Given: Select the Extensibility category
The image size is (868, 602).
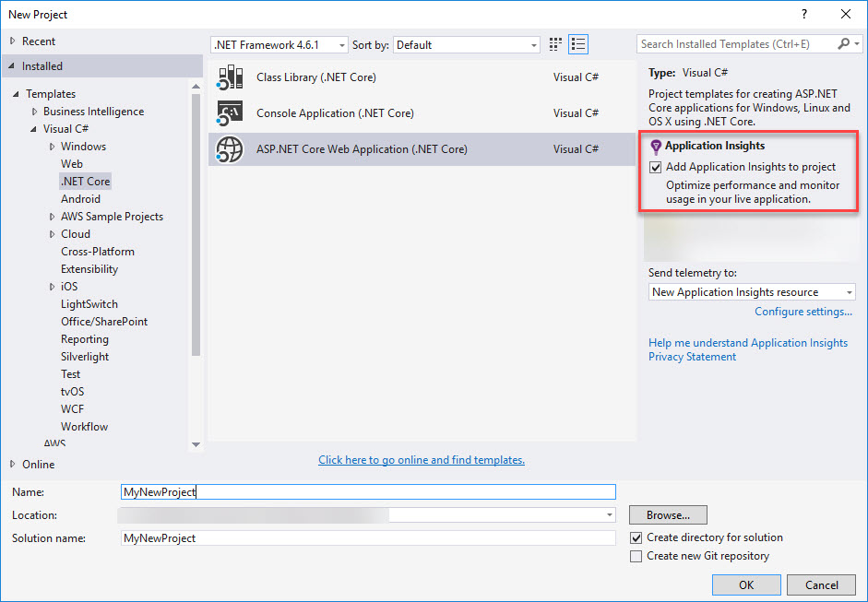Looking at the screenshot, I should (89, 269).
